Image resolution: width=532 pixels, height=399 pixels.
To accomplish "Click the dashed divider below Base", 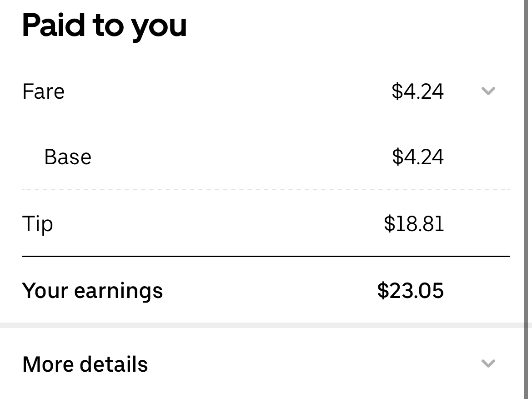I will (266, 189).
